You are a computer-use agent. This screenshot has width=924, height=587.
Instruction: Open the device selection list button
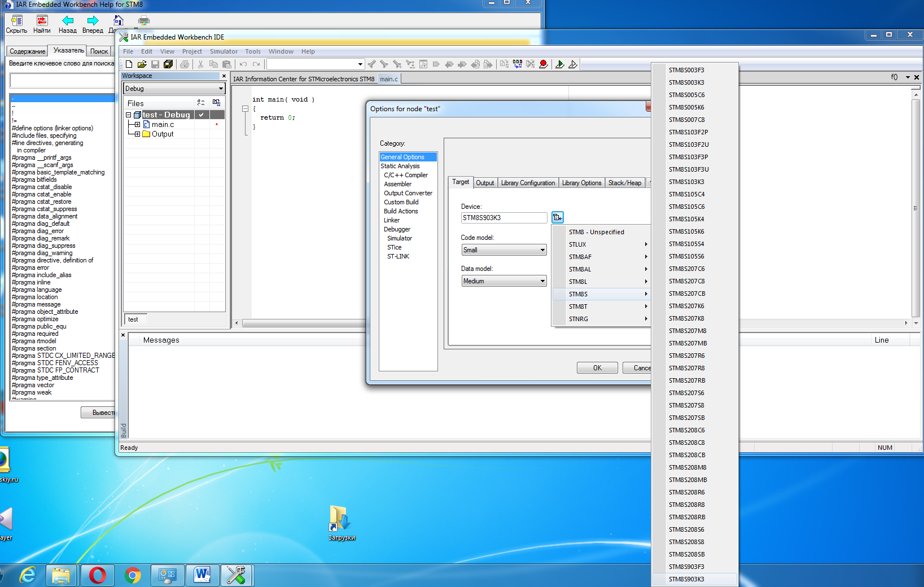point(557,217)
